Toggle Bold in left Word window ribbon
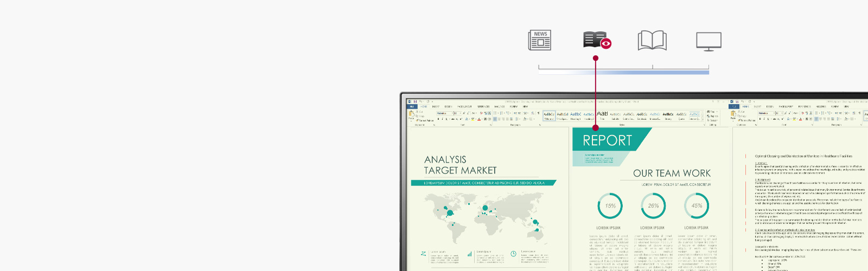Viewport: 868px width, 271px height. pos(438,119)
